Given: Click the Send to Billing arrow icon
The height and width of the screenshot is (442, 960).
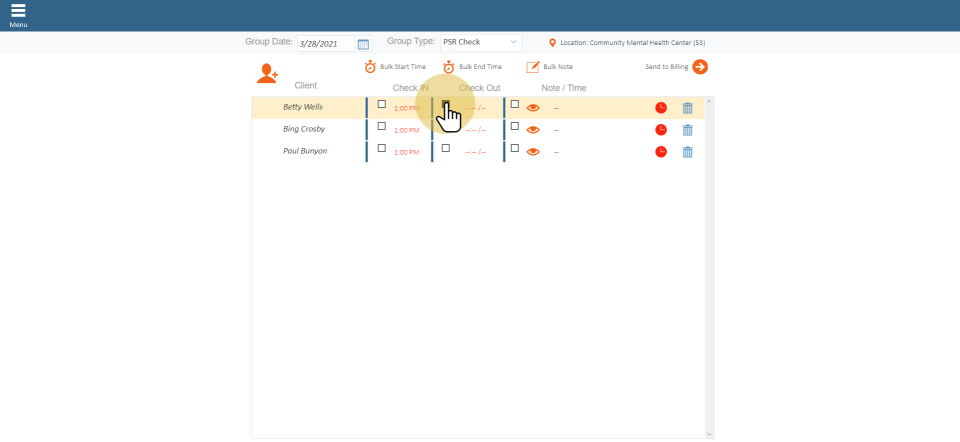Looking at the screenshot, I should (x=700, y=67).
